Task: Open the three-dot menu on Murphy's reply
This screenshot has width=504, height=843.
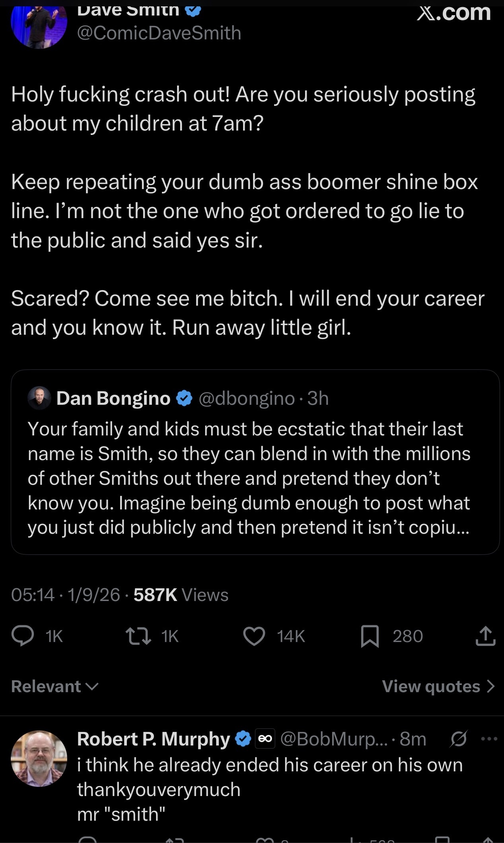Action: click(489, 739)
